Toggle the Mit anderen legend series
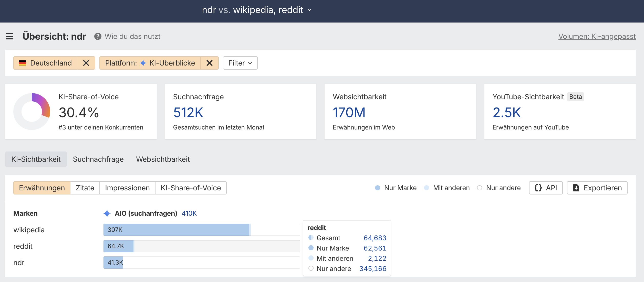Viewport: 644px width, 282px height. tap(447, 188)
